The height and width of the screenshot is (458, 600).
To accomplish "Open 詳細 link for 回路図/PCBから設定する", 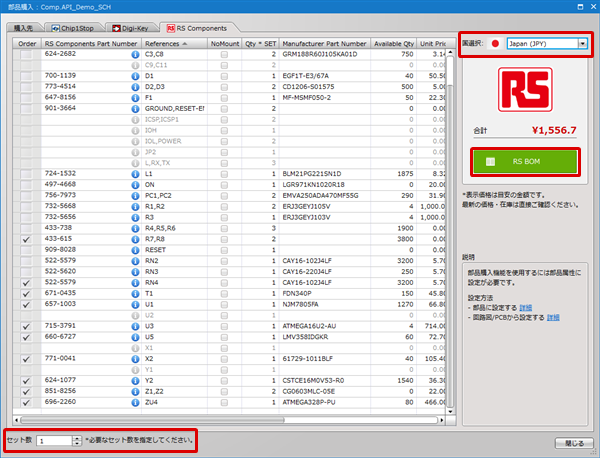I will (553, 317).
